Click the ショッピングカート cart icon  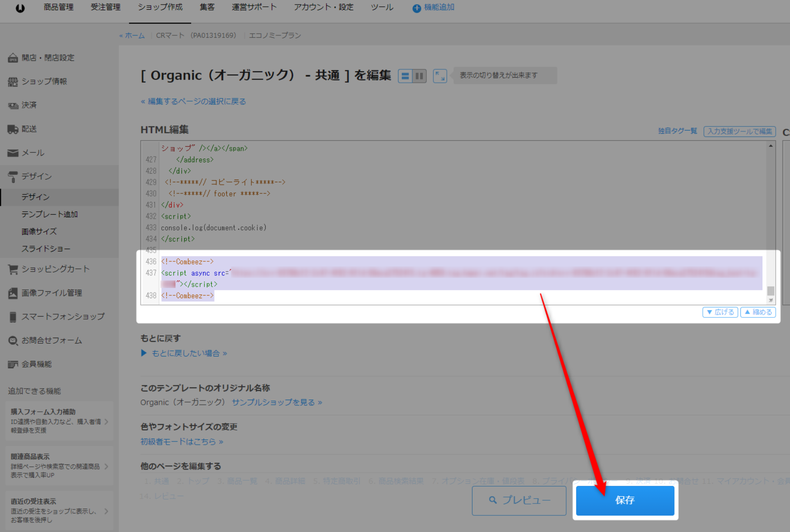pos(13,270)
